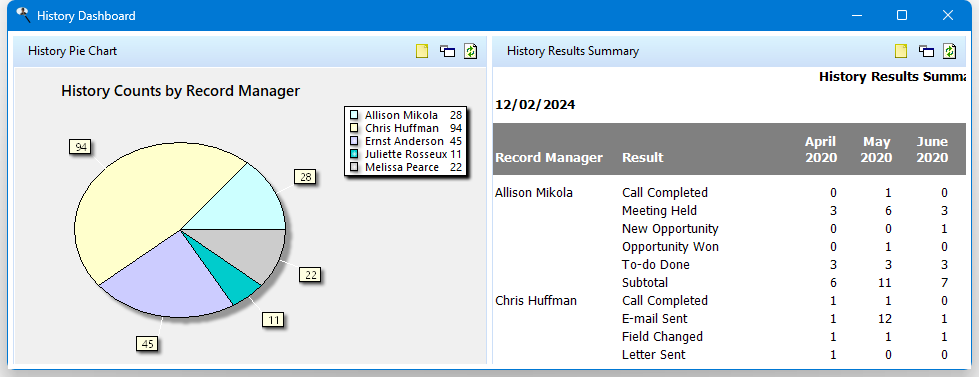This screenshot has width=979, height=377.
Task: Click the yellow note icon in History Results Summary panel
Action: coord(901,51)
